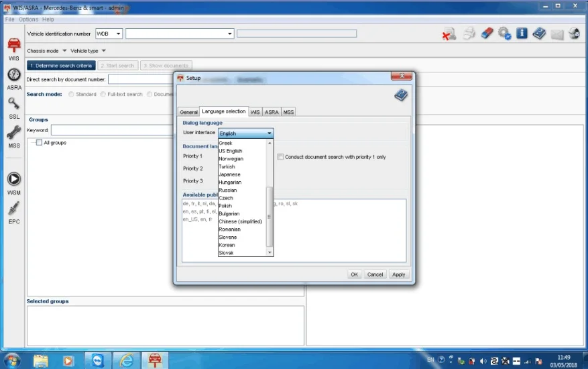The height and width of the screenshot is (369, 588).
Task: Check 'Conduct document search with priority 1 only'
Action: 280,157
